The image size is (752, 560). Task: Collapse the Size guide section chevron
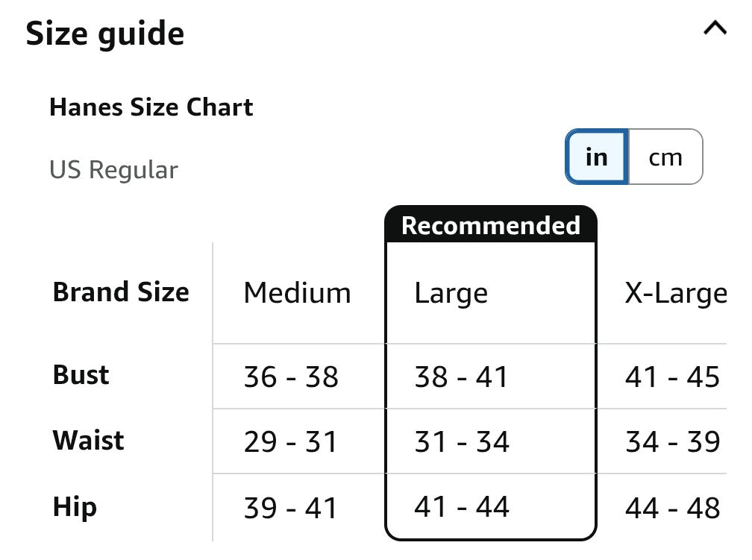[715, 28]
